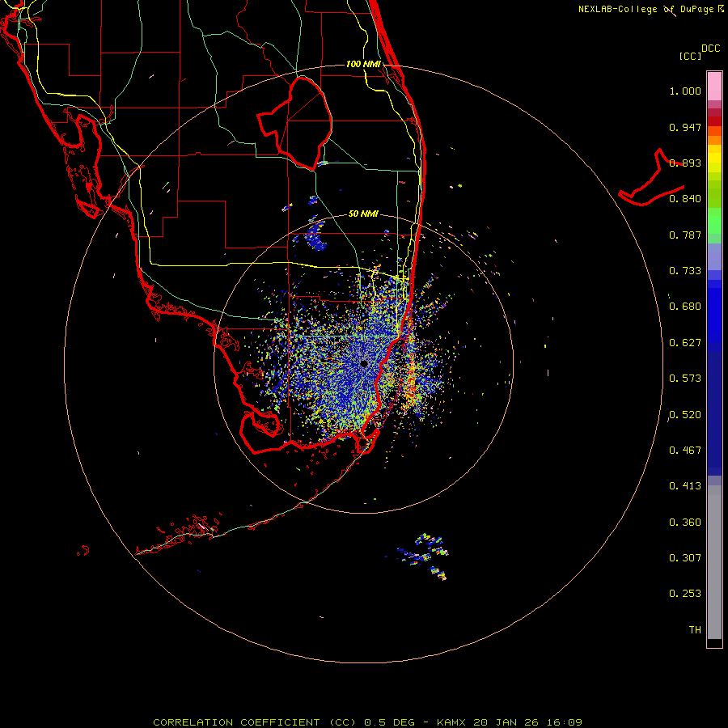Click the TH threshold label on scale

pyautogui.click(x=695, y=630)
